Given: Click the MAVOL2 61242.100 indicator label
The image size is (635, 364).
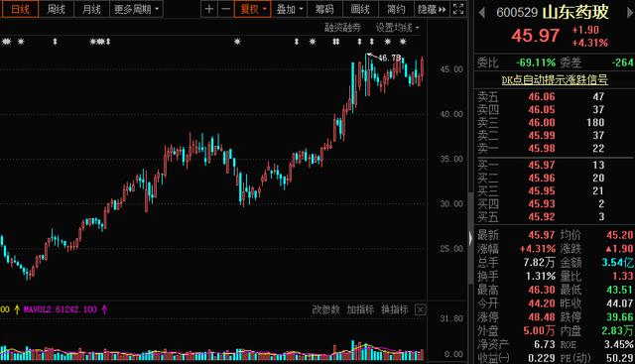Looking at the screenshot, I should (x=61, y=309).
